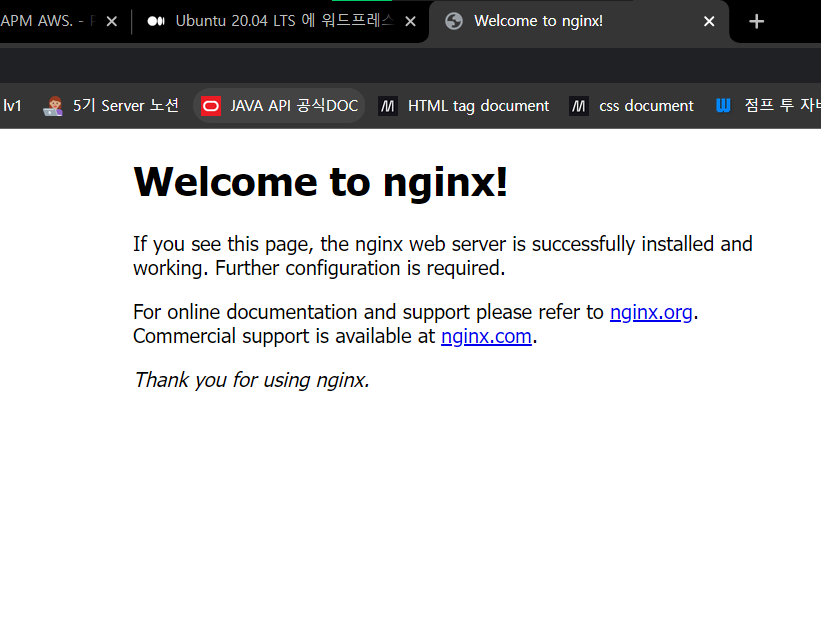The image size is (821, 642).
Task: Click the Oracle icon on the JAVA API bookmark
Action: (211, 106)
